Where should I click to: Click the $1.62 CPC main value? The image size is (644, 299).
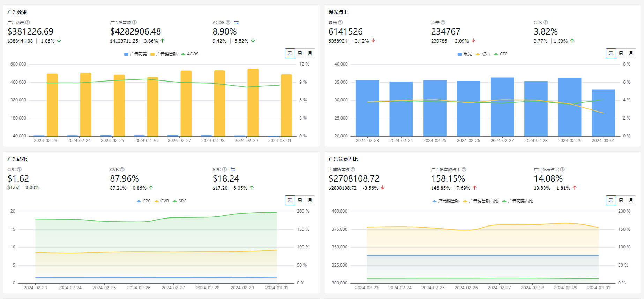point(18,178)
